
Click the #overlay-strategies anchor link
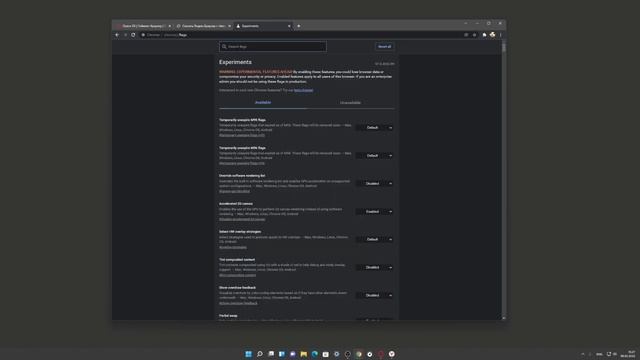pos(233,247)
